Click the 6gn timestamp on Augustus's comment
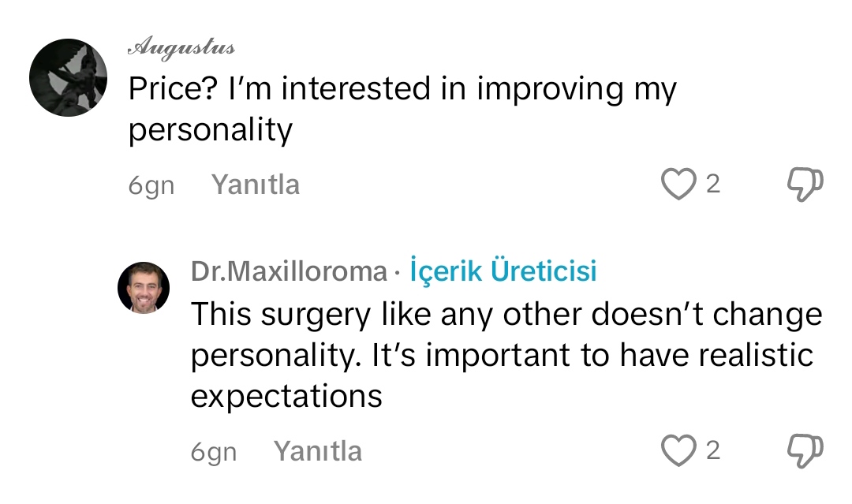 coord(151,186)
